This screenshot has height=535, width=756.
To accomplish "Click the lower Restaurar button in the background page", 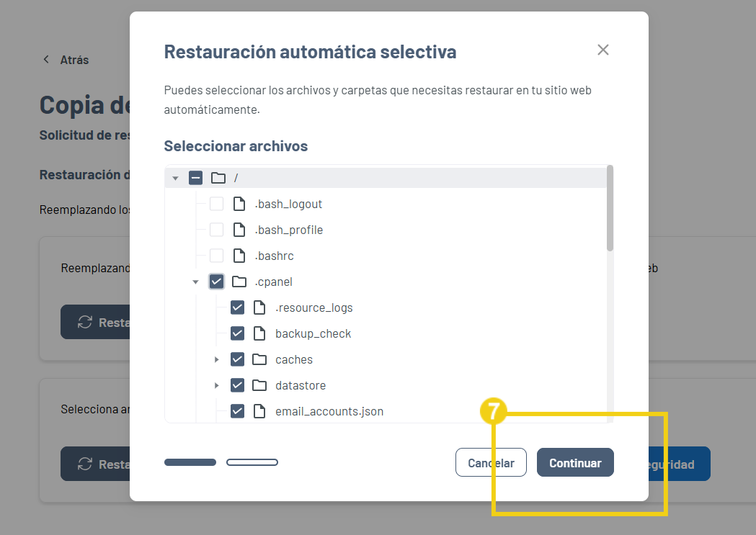I will [95, 464].
